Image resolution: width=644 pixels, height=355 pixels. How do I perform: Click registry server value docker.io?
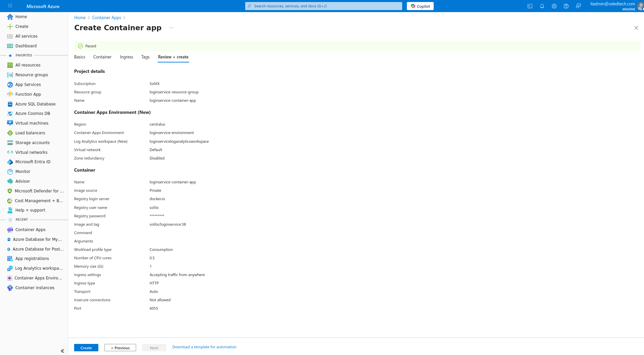click(x=157, y=199)
